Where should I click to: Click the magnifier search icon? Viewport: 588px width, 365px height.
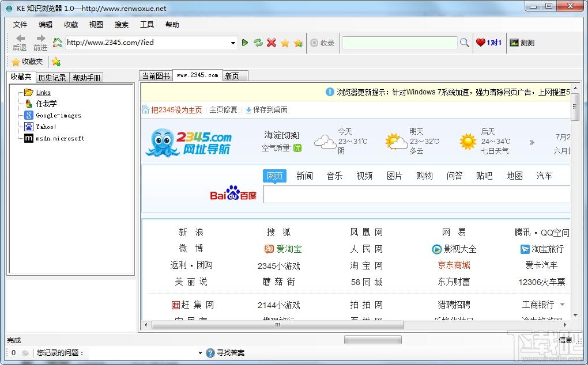coord(464,43)
